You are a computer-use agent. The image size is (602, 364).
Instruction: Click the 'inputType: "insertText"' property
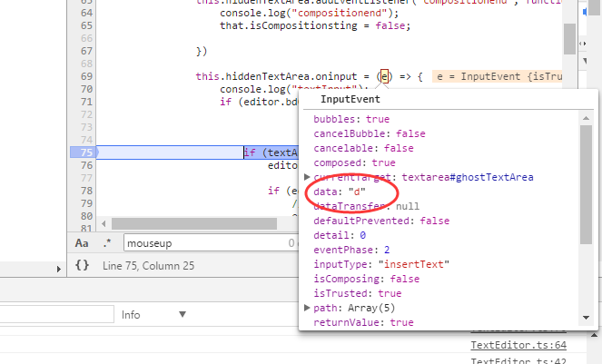tap(381, 264)
